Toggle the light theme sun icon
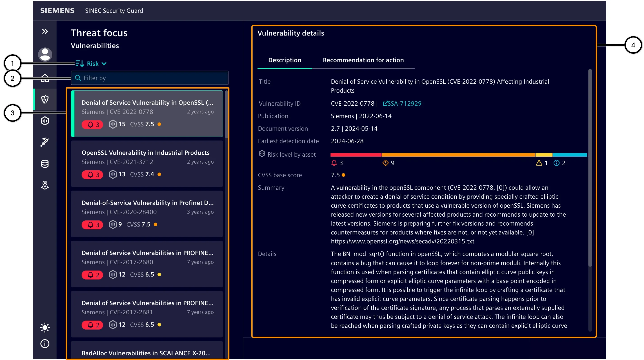Screen dimensions: 644x360 pos(45,327)
